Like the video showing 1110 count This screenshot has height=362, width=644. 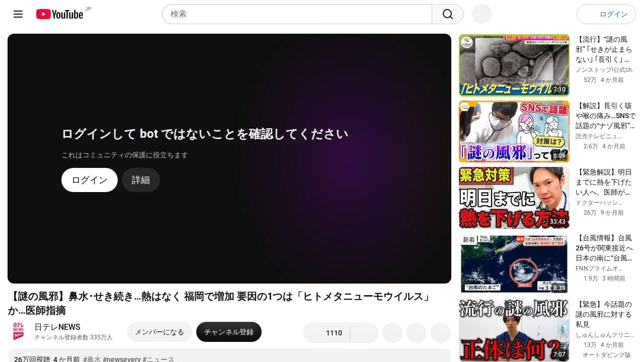(x=327, y=333)
